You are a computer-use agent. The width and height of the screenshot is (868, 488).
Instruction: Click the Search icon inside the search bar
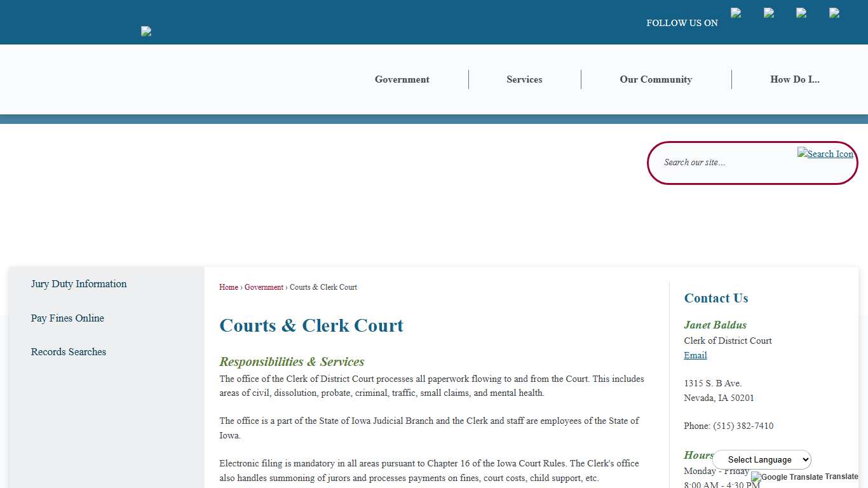pos(825,154)
